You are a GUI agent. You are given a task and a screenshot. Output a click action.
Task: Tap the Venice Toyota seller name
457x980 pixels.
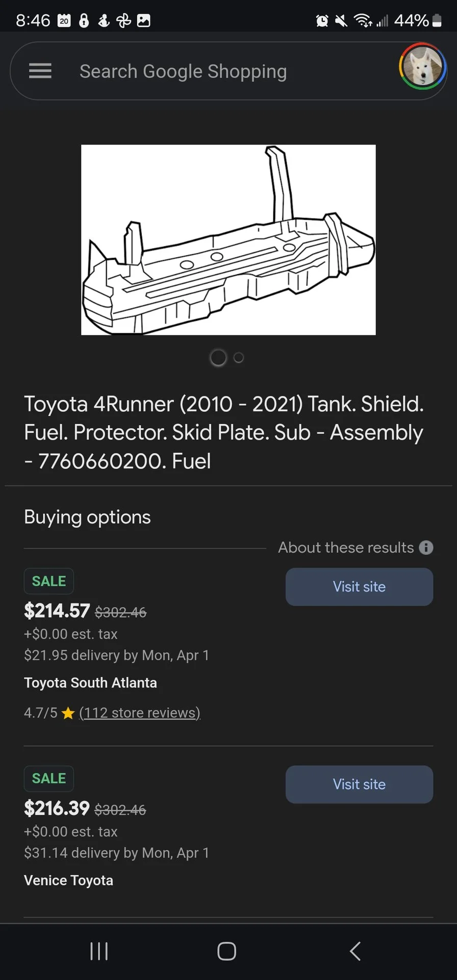[x=68, y=880]
